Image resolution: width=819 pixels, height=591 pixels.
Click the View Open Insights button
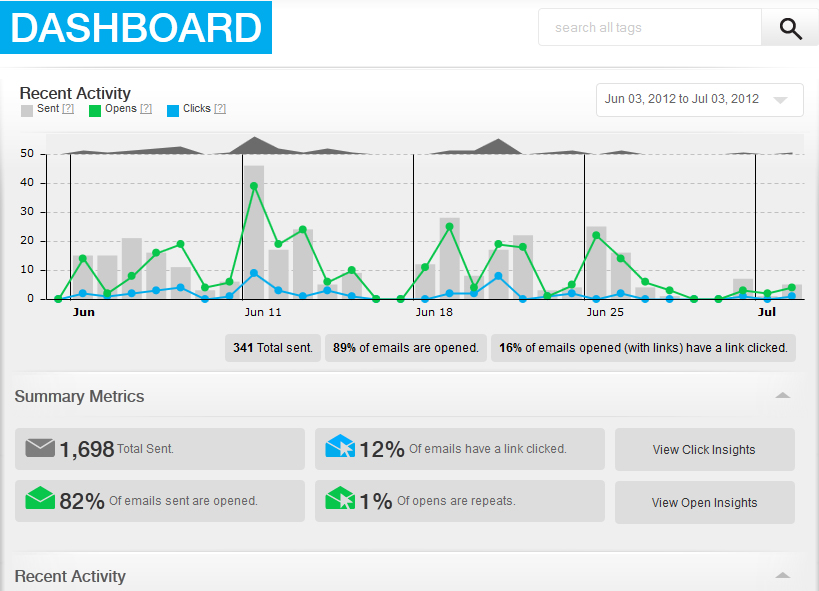[704, 503]
